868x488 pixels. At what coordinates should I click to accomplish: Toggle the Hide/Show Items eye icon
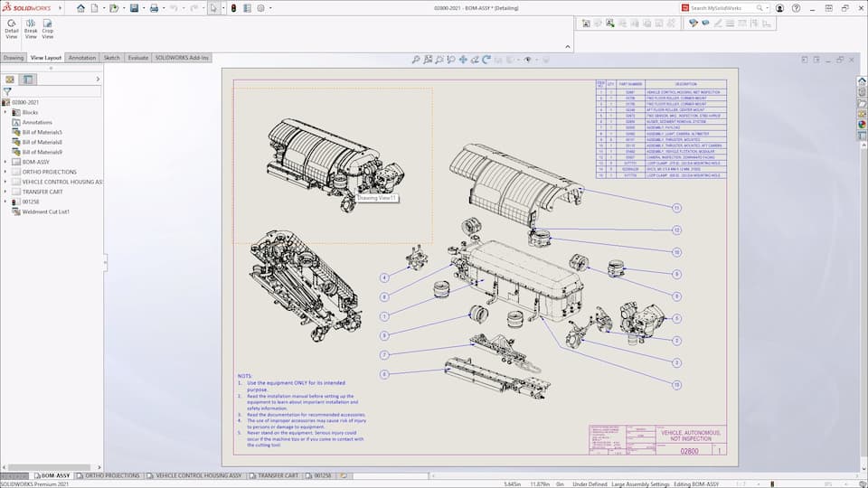pos(528,60)
